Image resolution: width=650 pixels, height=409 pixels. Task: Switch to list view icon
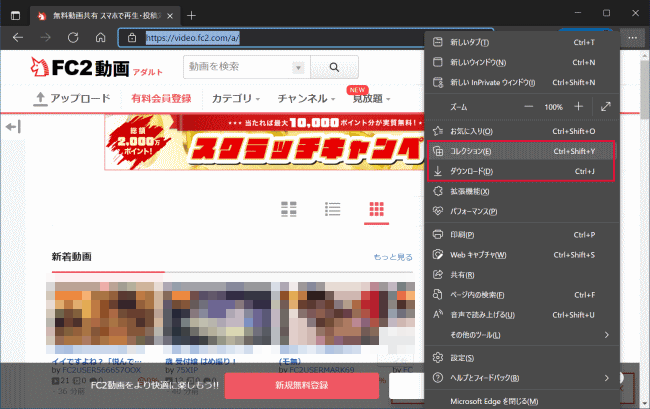(x=332, y=209)
